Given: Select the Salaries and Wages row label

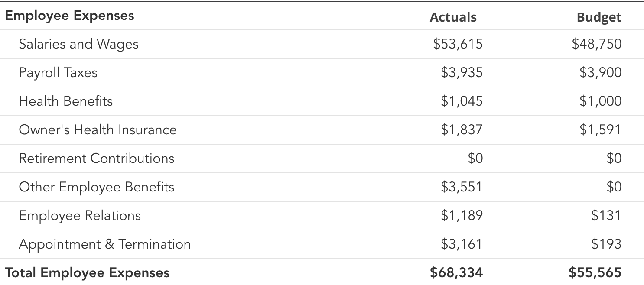Looking at the screenshot, I should pos(78,44).
